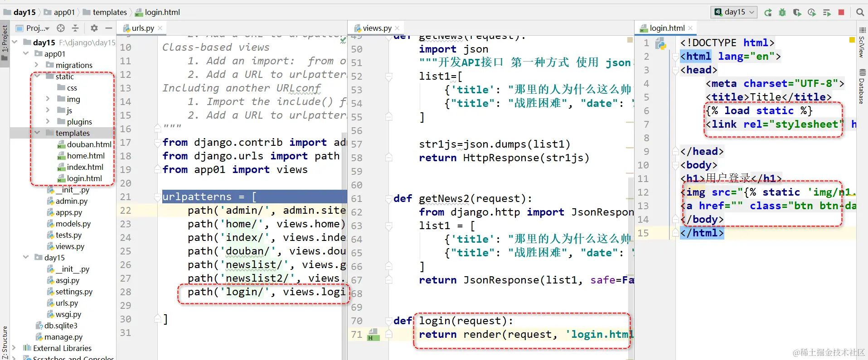This screenshot has width=868, height=360.
Task: Click '{% load static %}' line in login.html
Action: [x=759, y=111]
